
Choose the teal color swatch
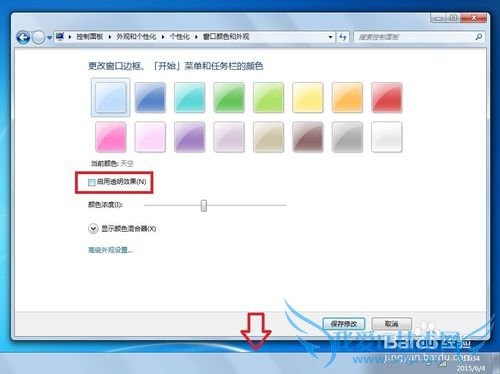pos(189,97)
